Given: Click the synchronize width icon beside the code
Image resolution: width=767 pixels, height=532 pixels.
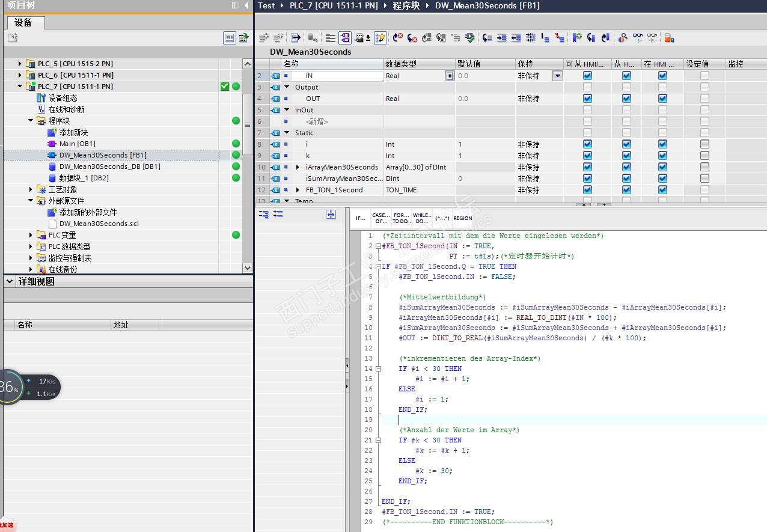Looking at the screenshot, I should tap(331, 214).
